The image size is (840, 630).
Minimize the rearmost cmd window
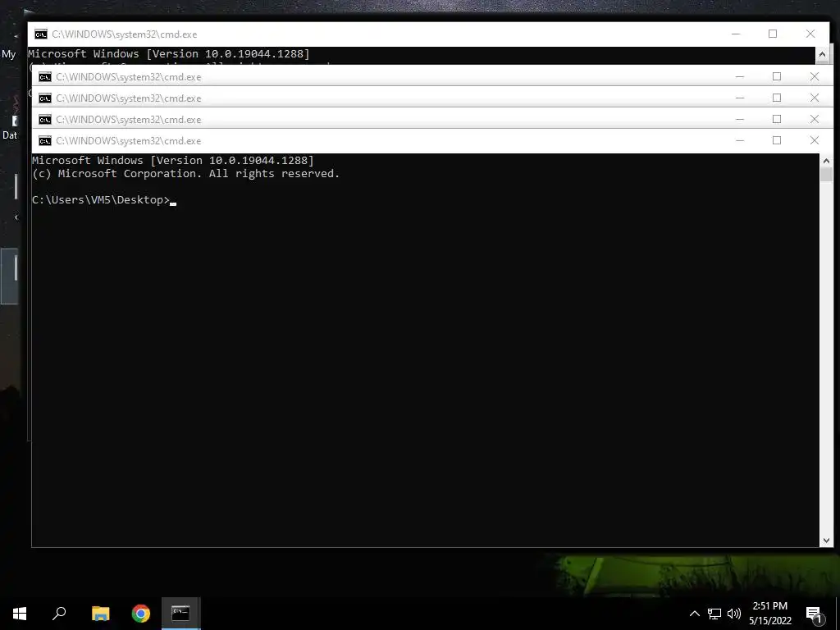(x=736, y=34)
